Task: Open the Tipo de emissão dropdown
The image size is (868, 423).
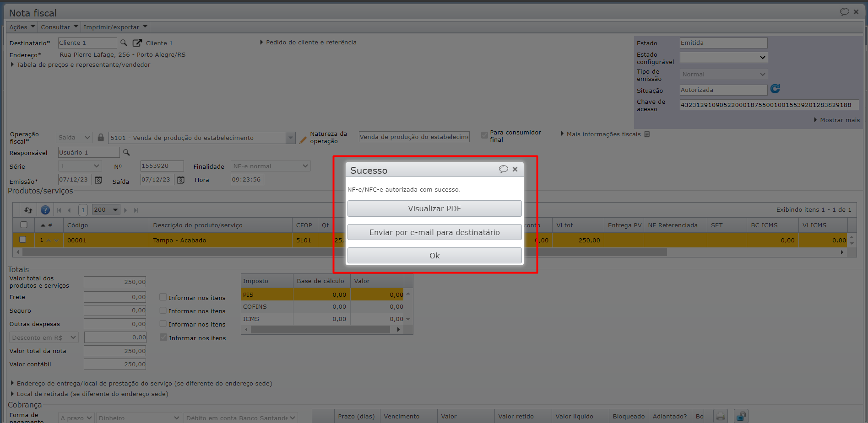Action: point(723,74)
